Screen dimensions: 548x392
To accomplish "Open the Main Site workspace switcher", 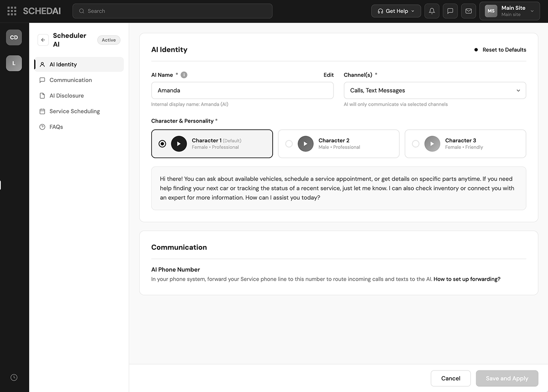I will pos(509,10).
